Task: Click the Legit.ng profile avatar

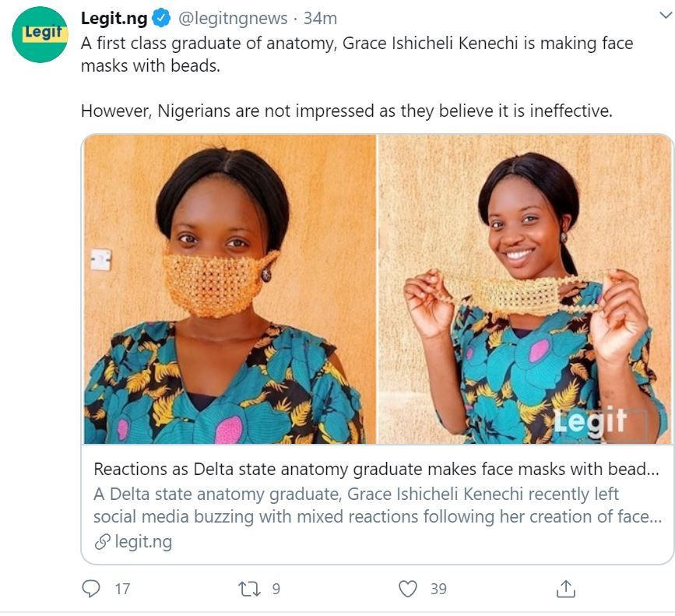Action: coord(40,34)
